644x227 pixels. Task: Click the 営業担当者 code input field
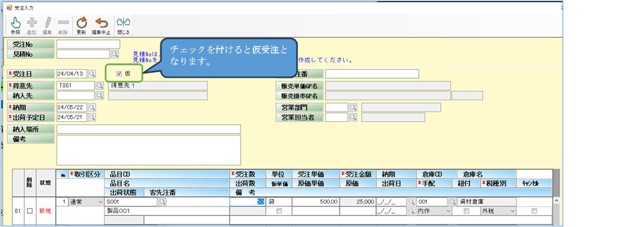[x=336, y=117]
